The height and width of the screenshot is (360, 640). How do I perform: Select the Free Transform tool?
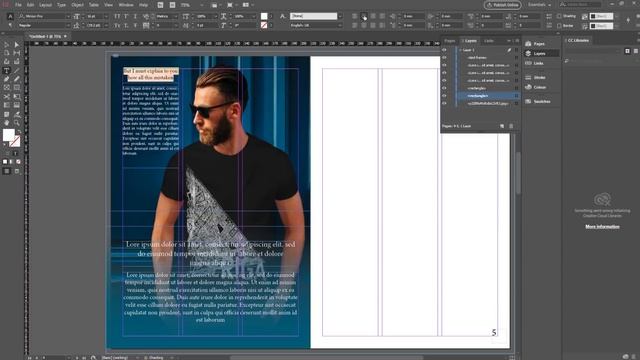16,97
